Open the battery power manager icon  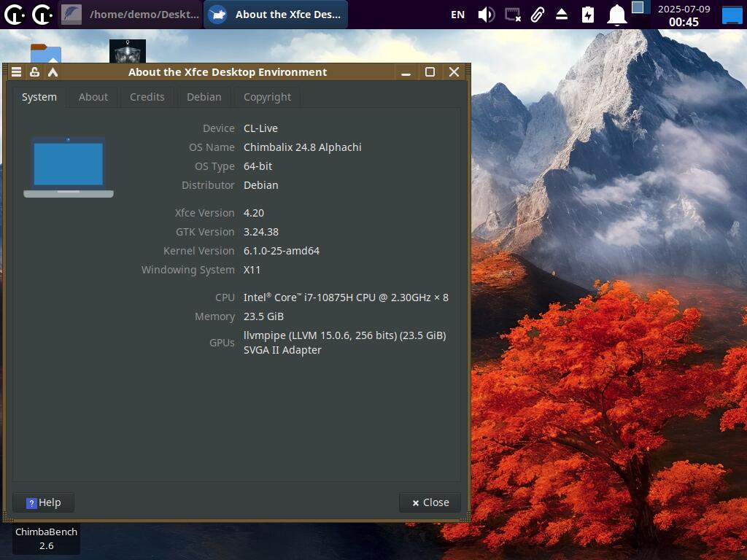[588, 15]
